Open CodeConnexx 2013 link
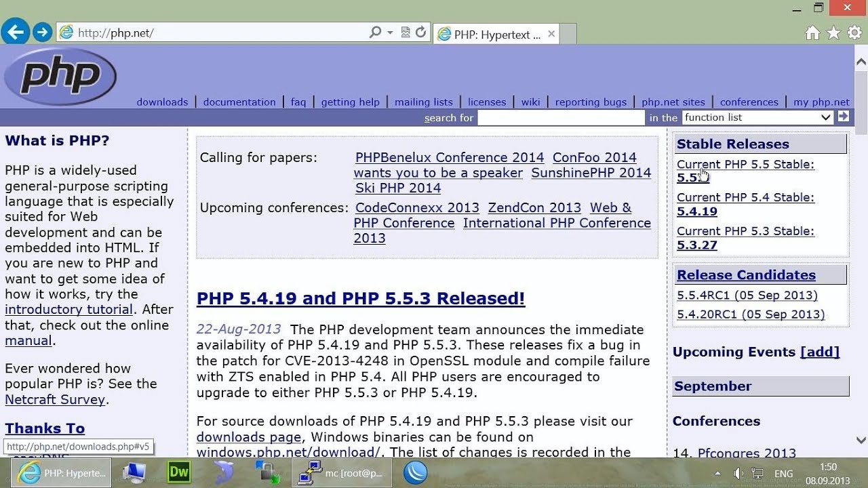The height and width of the screenshot is (488, 868). [x=417, y=208]
